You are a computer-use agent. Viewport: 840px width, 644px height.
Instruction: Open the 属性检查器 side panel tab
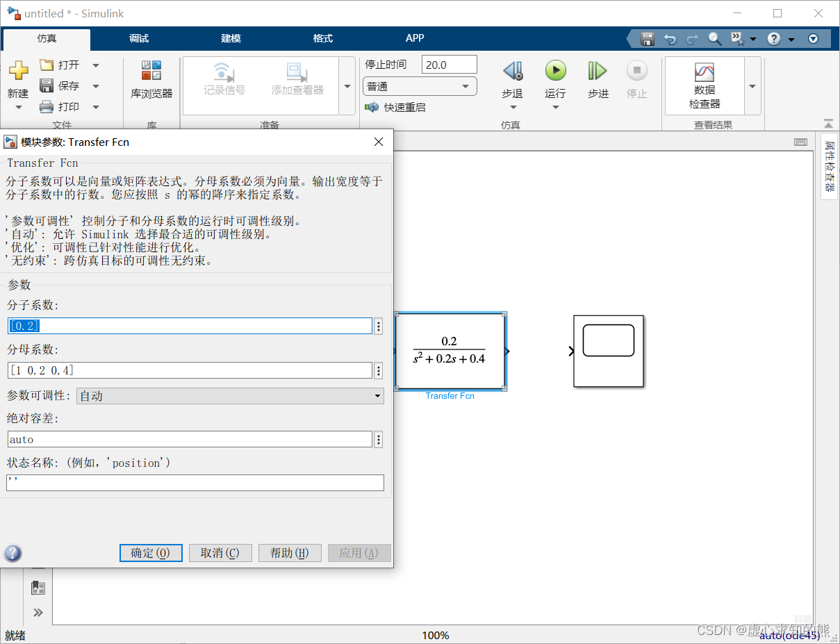click(x=829, y=165)
